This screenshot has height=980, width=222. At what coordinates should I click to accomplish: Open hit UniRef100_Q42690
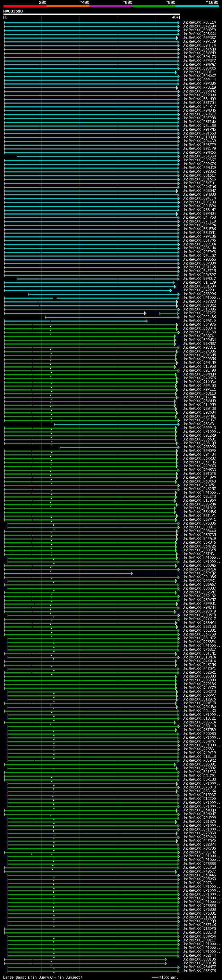point(199,26)
